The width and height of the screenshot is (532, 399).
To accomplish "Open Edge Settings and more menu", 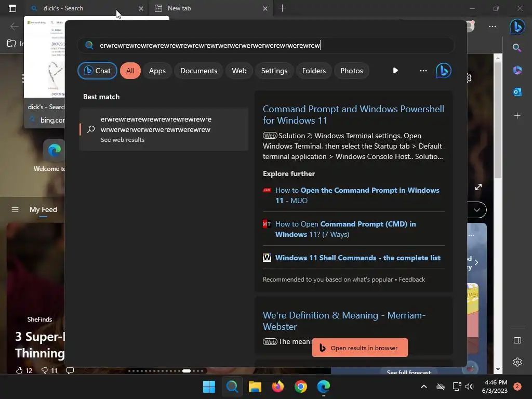I will tap(493, 26).
